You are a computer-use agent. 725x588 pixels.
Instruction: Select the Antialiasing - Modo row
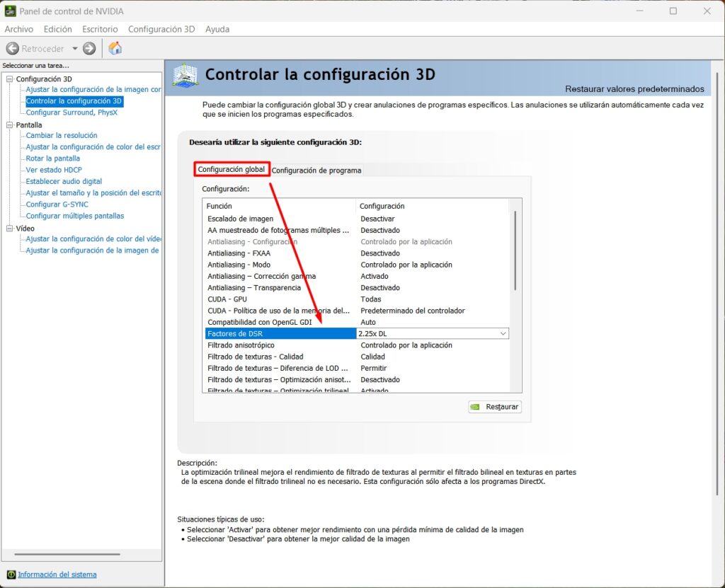click(x=357, y=265)
